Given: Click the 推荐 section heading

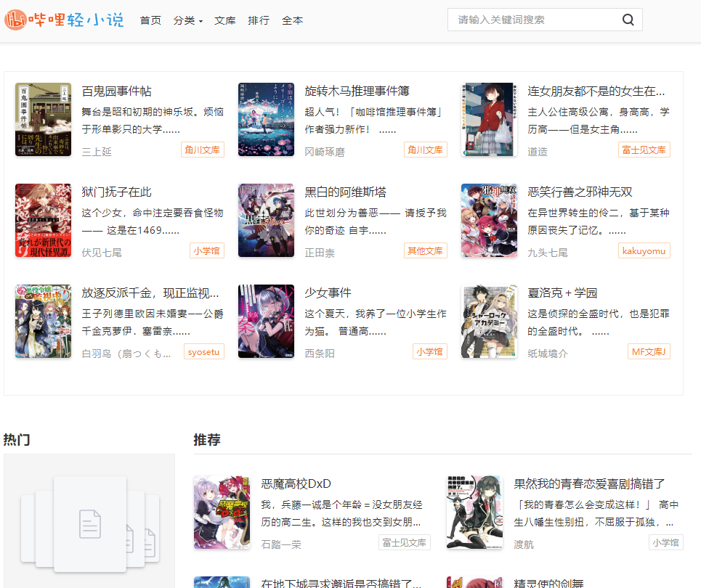Looking at the screenshot, I should 207,440.
